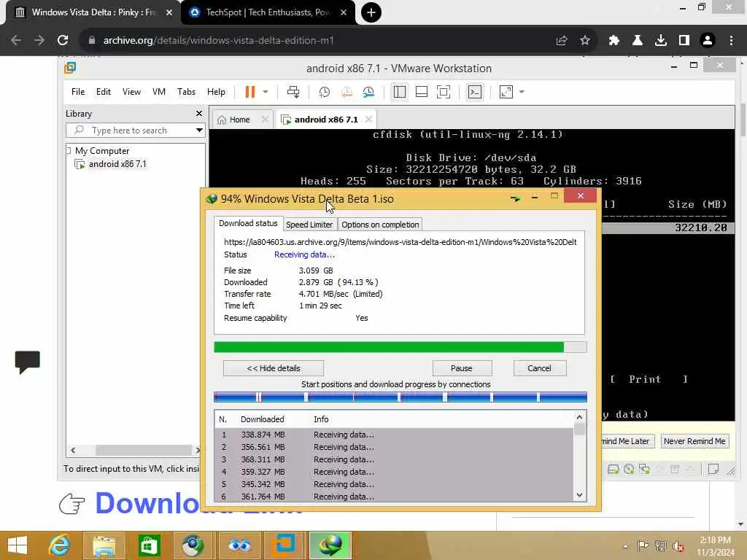Open VMware File menu
The width and height of the screenshot is (747, 560).
(x=78, y=92)
